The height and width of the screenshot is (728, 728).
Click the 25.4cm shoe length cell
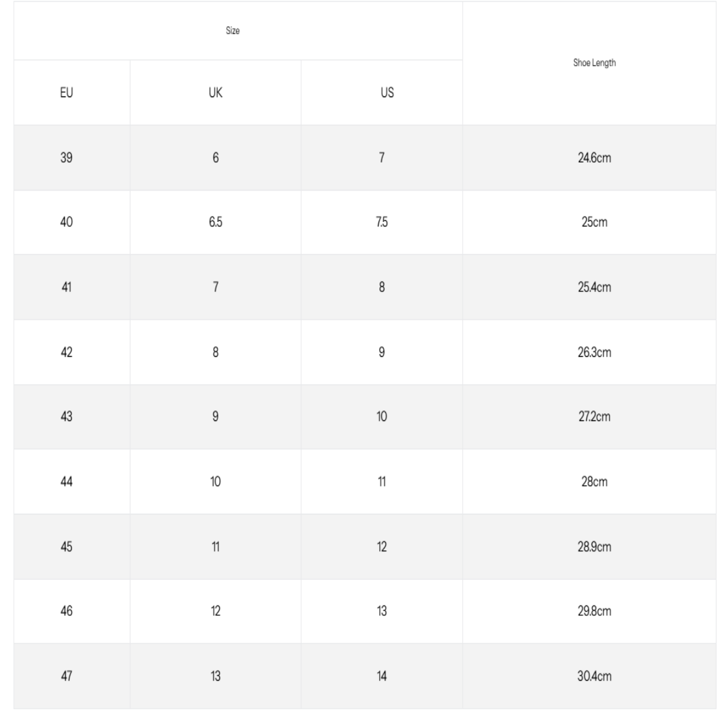[594, 287]
